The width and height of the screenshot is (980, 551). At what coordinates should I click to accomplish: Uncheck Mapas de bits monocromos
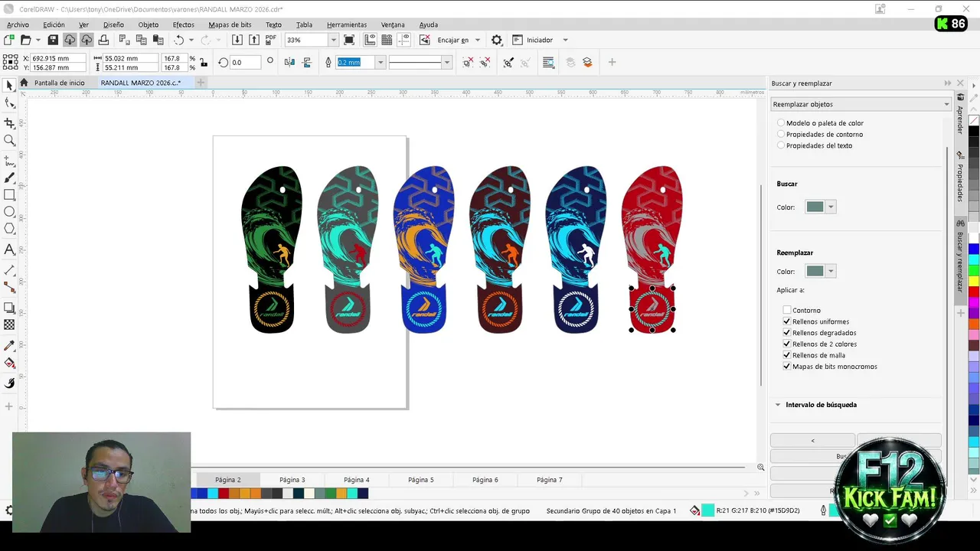click(786, 367)
